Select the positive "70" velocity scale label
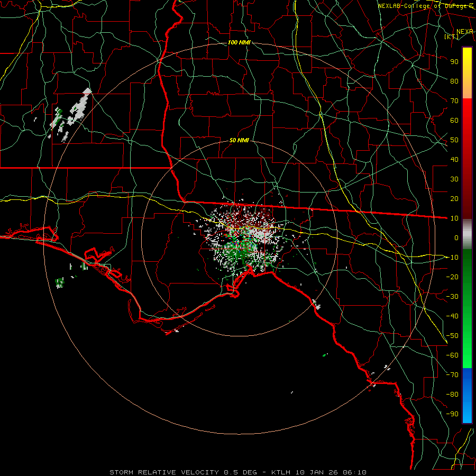Viewport: 476px width, 476px height. (x=454, y=101)
